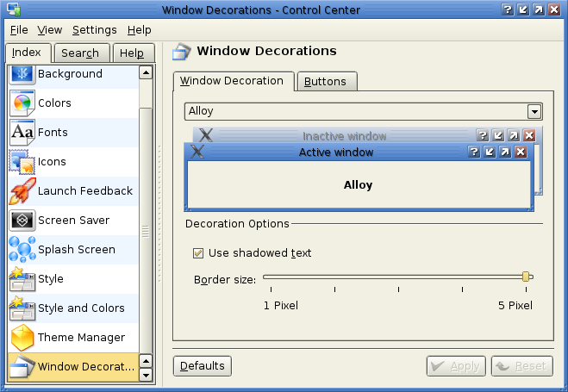Click the Background module icon
The height and width of the screenshot is (392, 568).
coord(22,75)
